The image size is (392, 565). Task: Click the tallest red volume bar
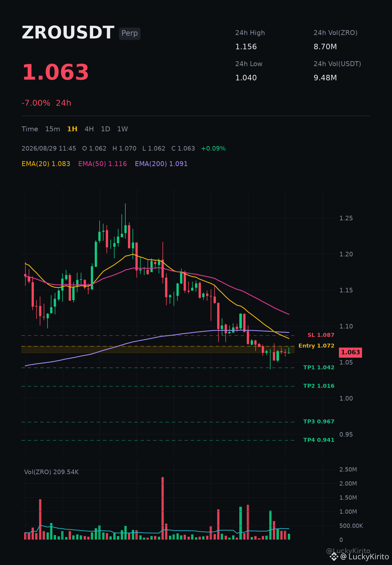(162, 508)
